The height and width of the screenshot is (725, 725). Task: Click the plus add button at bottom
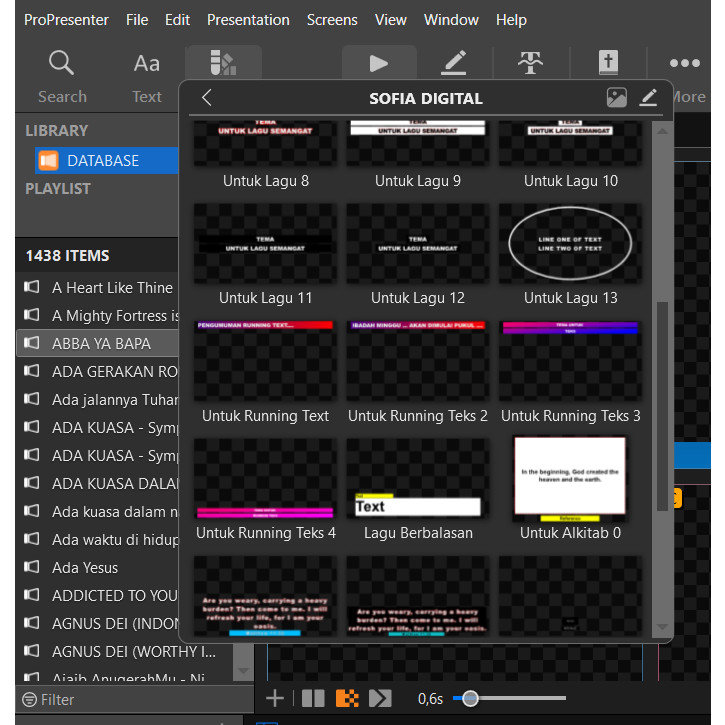pyautogui.click(x=275, y=699)
